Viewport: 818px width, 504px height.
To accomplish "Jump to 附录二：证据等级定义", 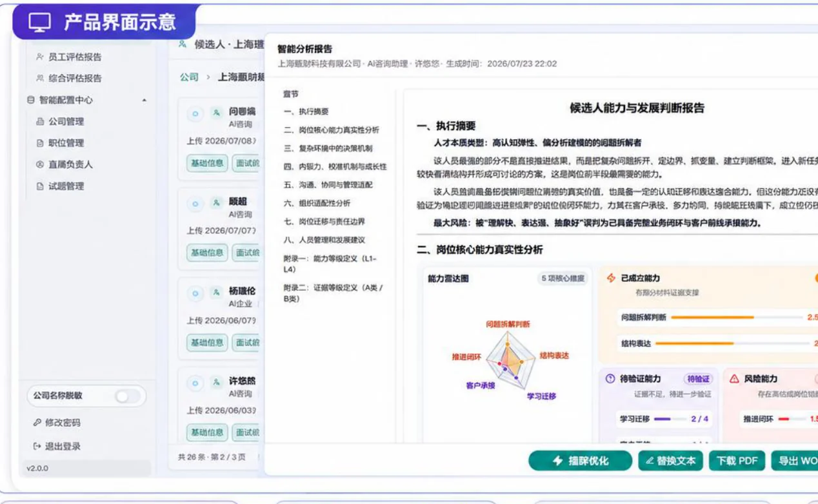I will click(x=333, y=293).
